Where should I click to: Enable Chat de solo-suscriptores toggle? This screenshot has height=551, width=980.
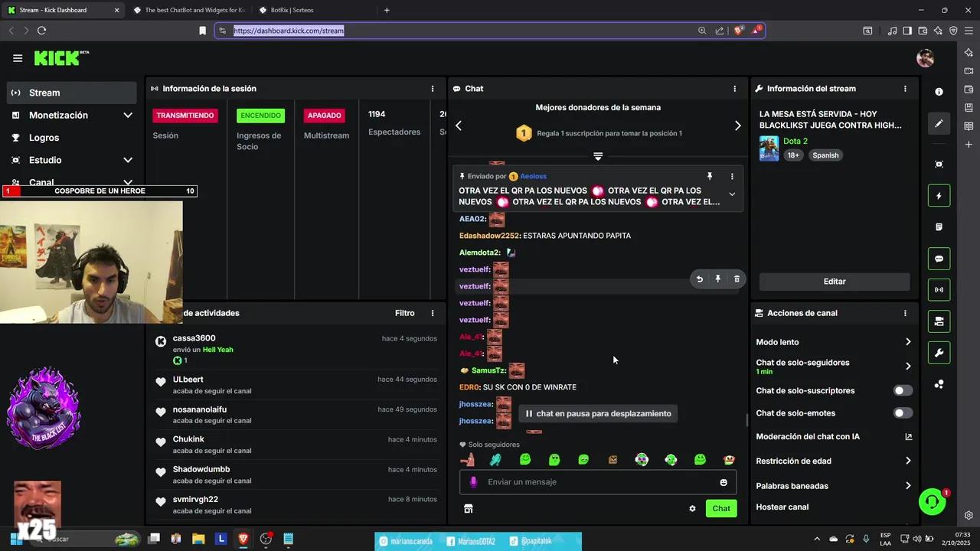point(903,391)
